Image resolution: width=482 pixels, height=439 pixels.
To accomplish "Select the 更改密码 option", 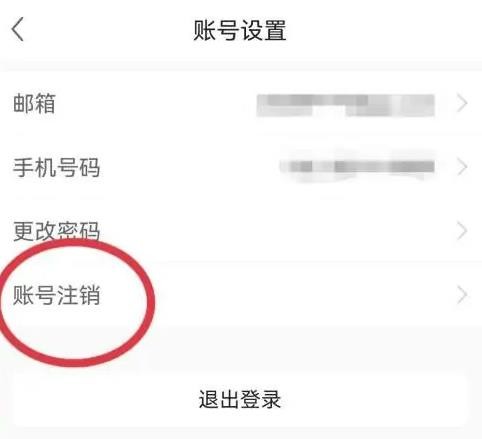I will [x=241, y=231].
